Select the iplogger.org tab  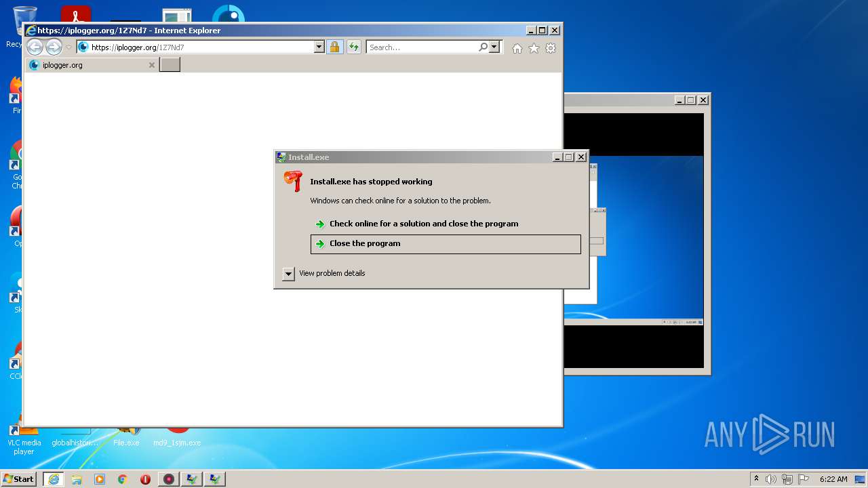tap(92, 65)
